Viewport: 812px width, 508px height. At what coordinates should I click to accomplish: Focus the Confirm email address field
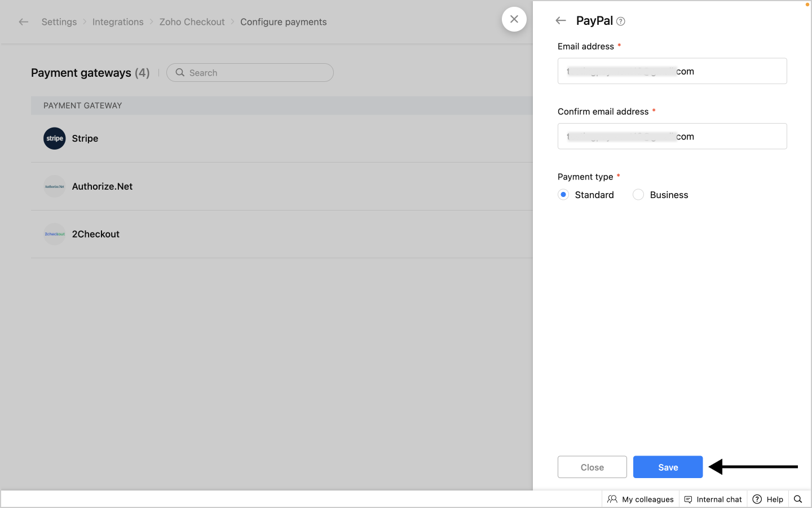[x=672, y=137]
